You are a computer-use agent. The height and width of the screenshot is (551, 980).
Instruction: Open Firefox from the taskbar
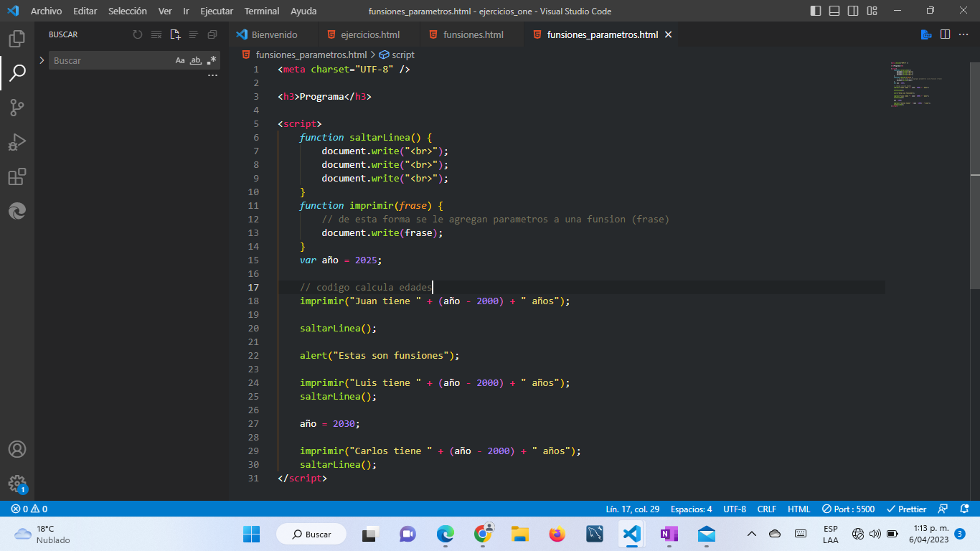coord(557,534)
